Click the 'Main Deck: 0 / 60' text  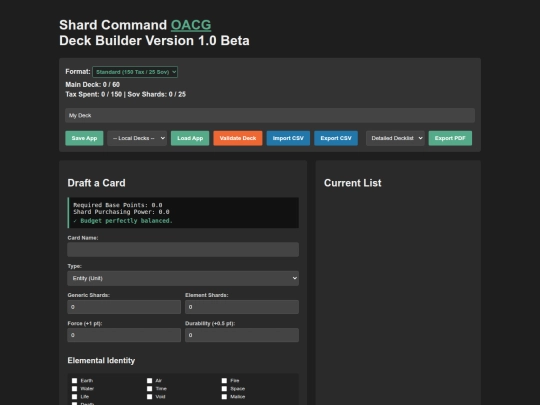click(x=93, y=84)
